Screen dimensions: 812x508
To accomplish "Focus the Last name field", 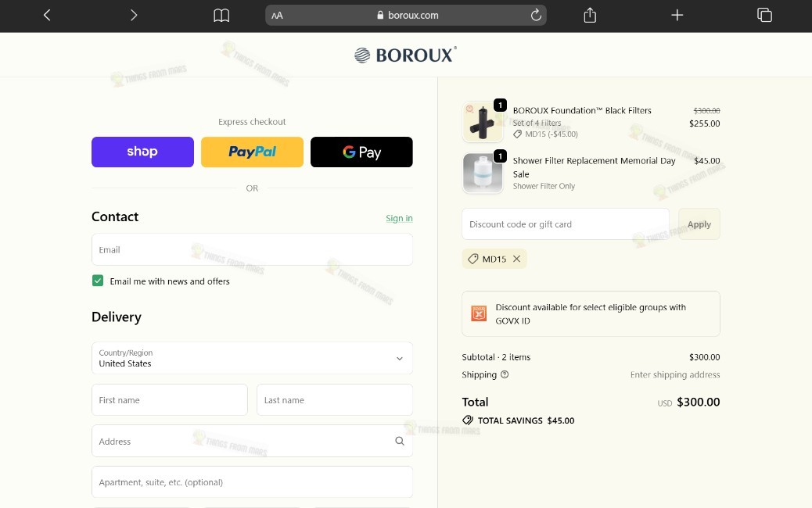I will 335,400.
